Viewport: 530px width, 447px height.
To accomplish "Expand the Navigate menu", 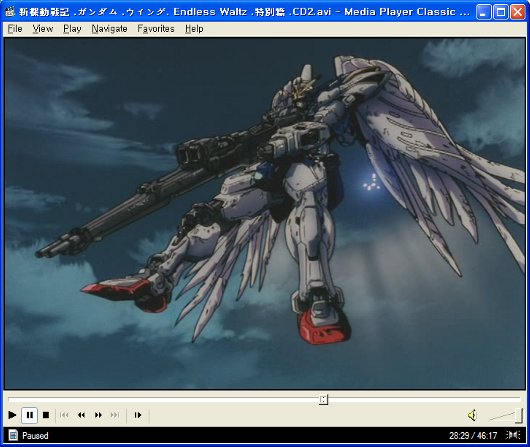I will tap(109, 29).
